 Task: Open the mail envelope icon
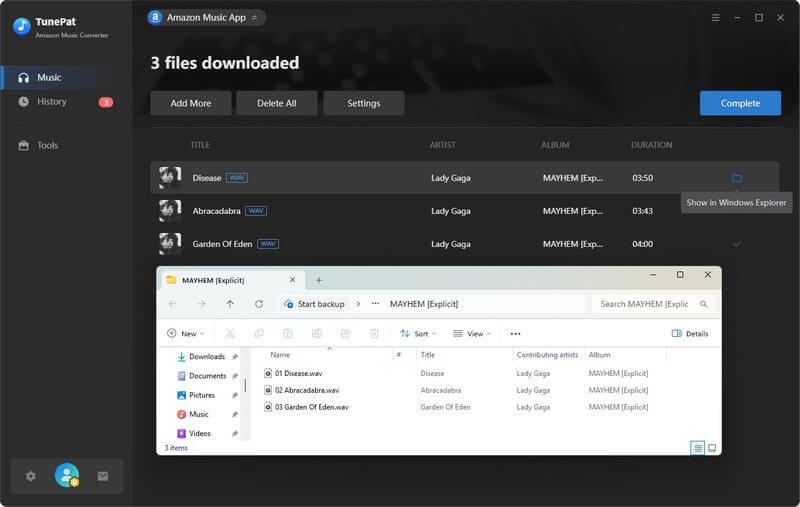point(102,476)
